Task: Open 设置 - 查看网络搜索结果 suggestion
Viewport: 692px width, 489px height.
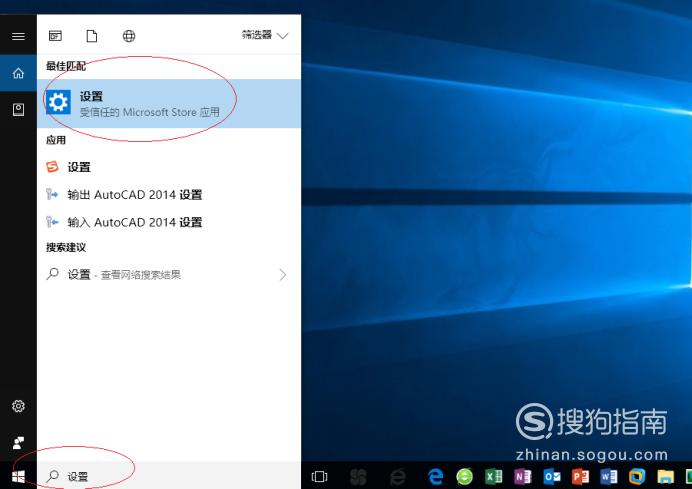Action: click(x=169, y=275)
